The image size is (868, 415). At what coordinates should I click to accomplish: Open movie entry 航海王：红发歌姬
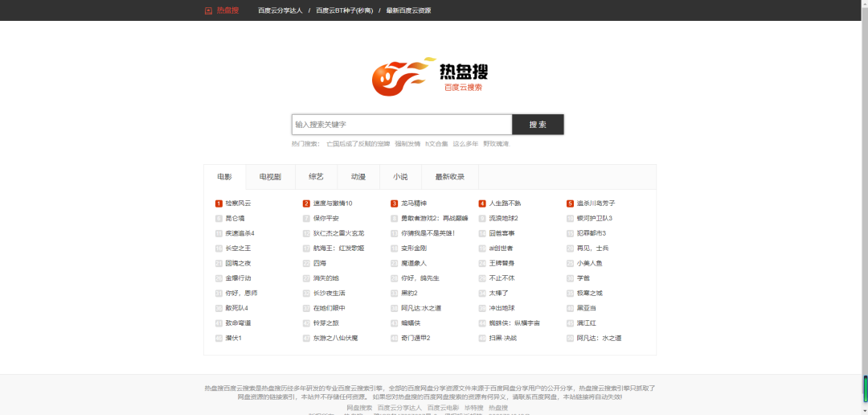click(339, 249)
